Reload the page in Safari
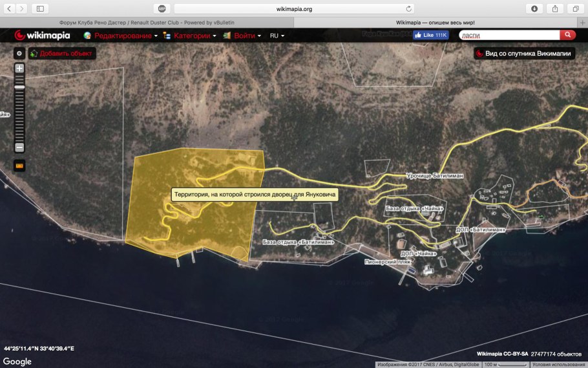The image size is (588, 368). click(408, 8)
